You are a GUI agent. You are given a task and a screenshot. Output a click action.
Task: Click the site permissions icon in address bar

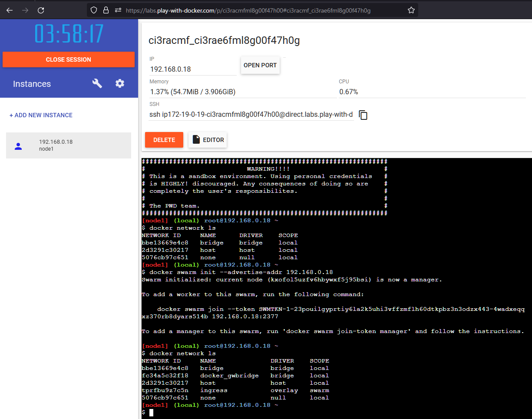coord(118,10)
